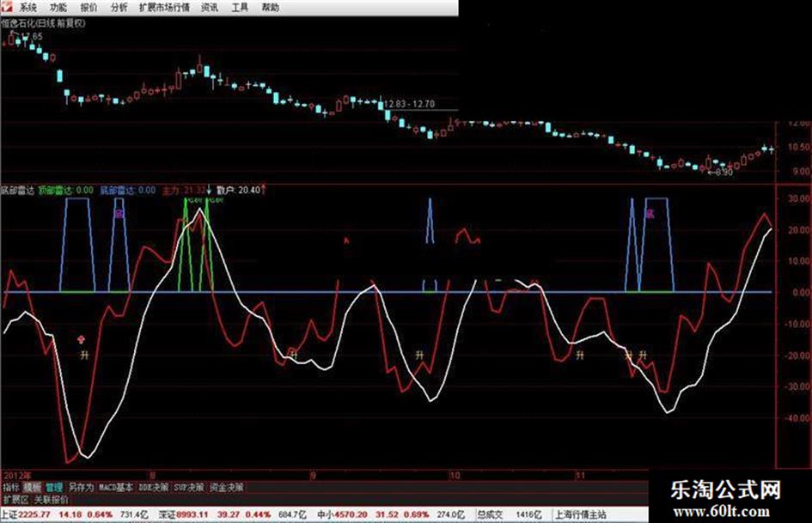Switch to MACD基本 template
This screenshot has height=523, width=812.
[x=115, y=487]
